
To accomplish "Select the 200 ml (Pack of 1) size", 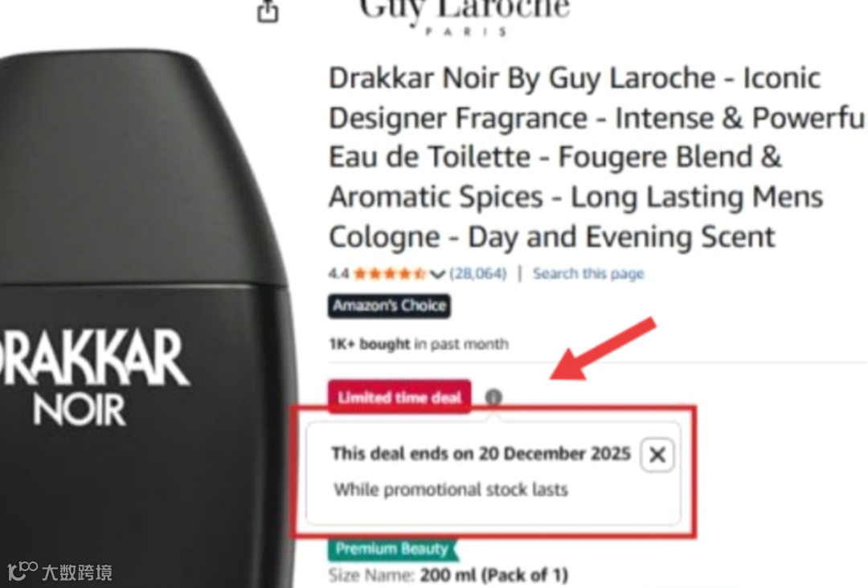I will [493, 574].
